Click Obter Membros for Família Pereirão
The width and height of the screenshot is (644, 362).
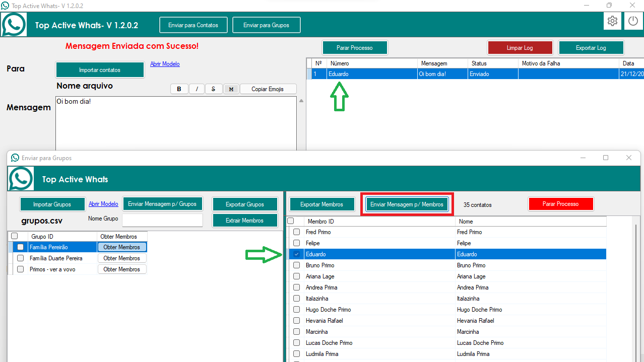(x=122, y=247)
